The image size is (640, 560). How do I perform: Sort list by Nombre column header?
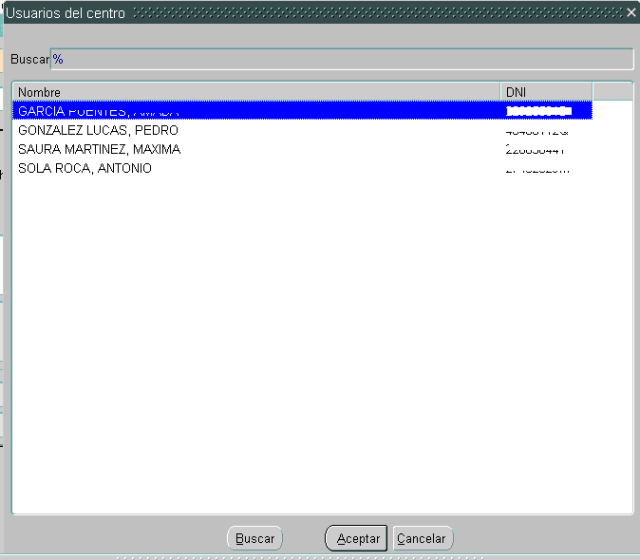[256, 92]
